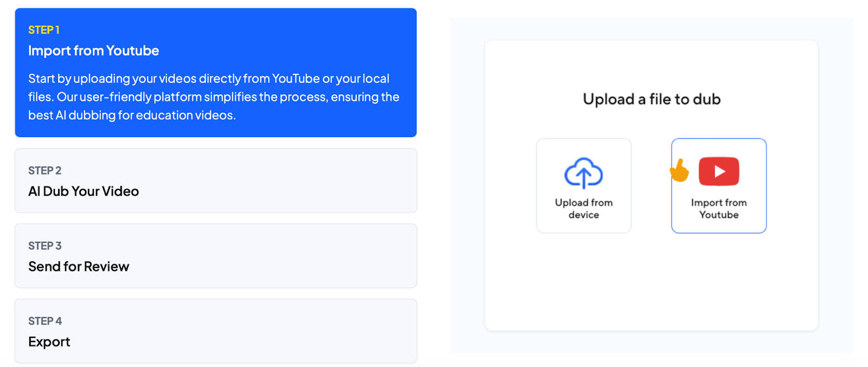Expand Step 3 Send for Review
The image size is (868, 367).
215,256
